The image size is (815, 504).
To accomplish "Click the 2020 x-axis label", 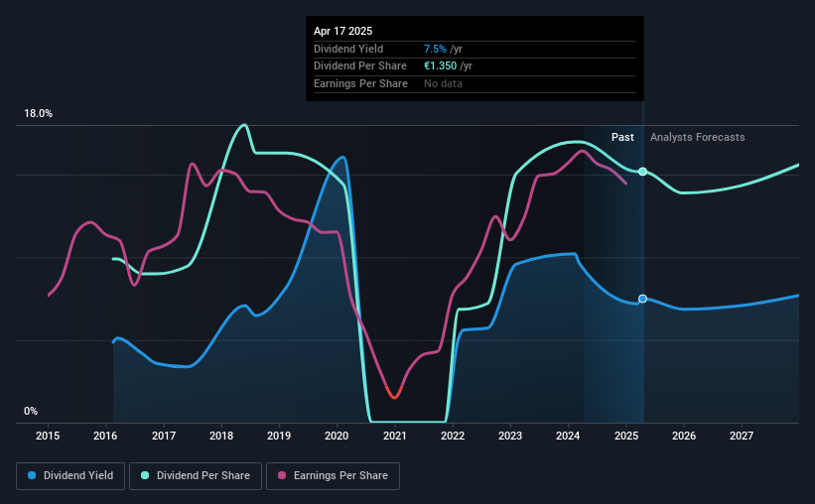I will (337, 436).
